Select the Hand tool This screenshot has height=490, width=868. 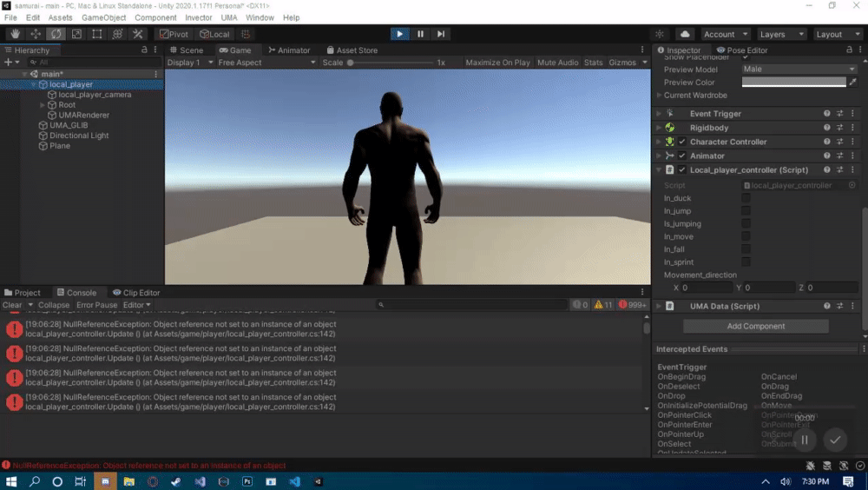[15, 34]
